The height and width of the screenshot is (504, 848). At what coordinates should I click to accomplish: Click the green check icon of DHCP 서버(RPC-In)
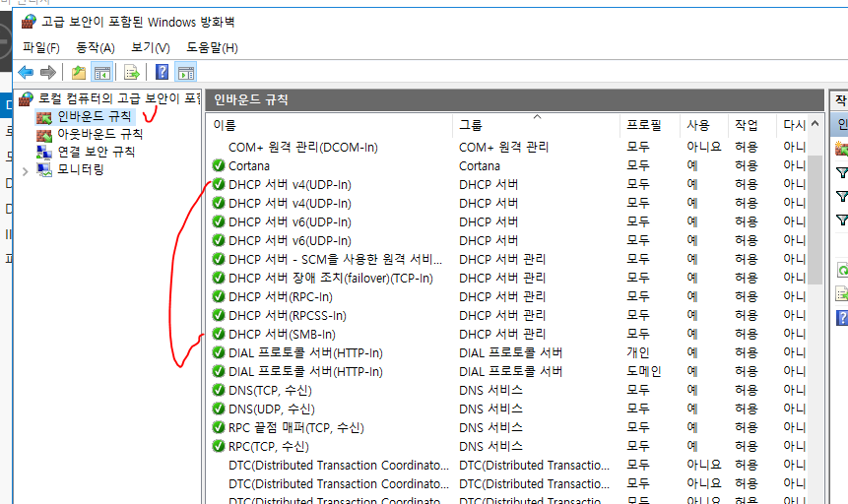click(x=219, y=297)
